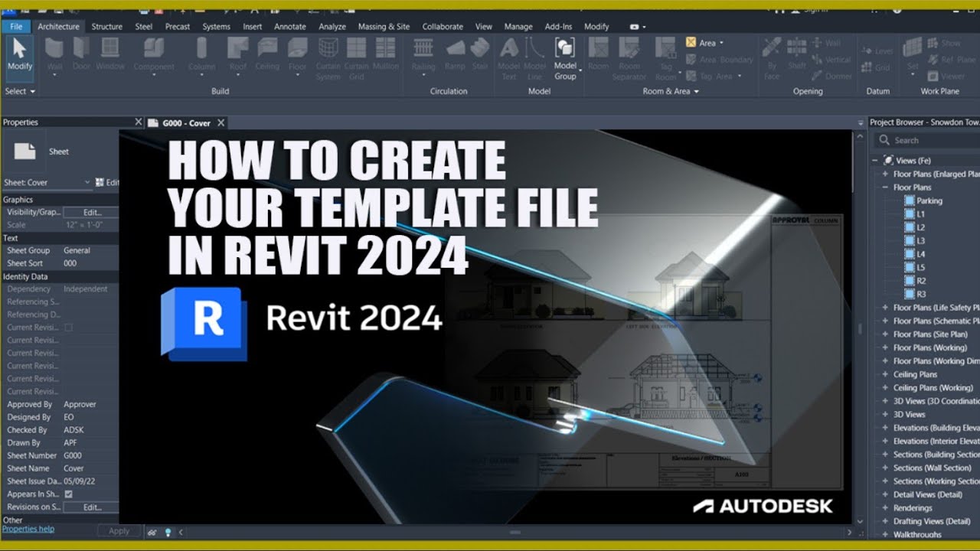Click the Shaft opening tool

point(797,55)
